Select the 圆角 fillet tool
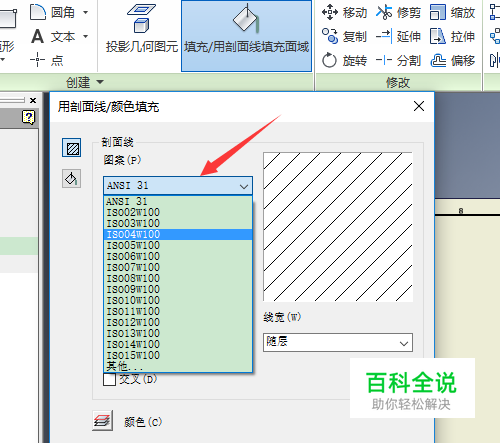The width and height of the screenshot is (500, 443). click(x=52, y=13)
